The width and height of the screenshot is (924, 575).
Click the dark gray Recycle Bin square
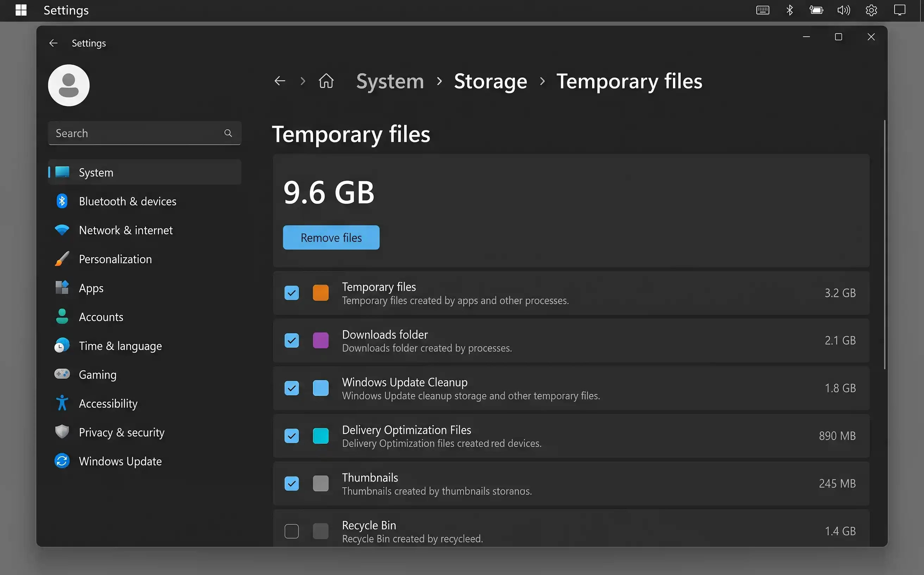pyautogui.click(x=321, y=531)
